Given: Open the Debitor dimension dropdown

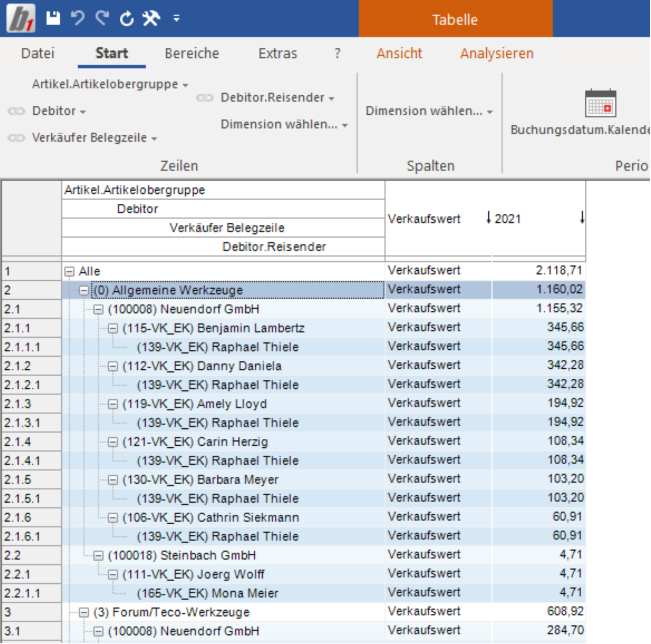Looking at the screenshot, I should click(59, 111).
